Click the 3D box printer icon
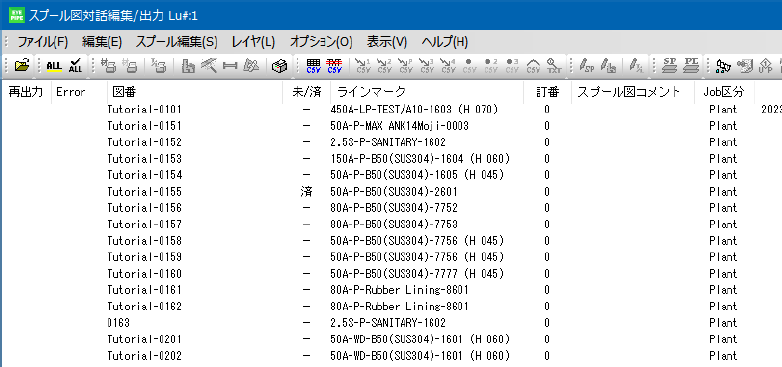This screenshot has width=782, height=367. tap(280, 66)
